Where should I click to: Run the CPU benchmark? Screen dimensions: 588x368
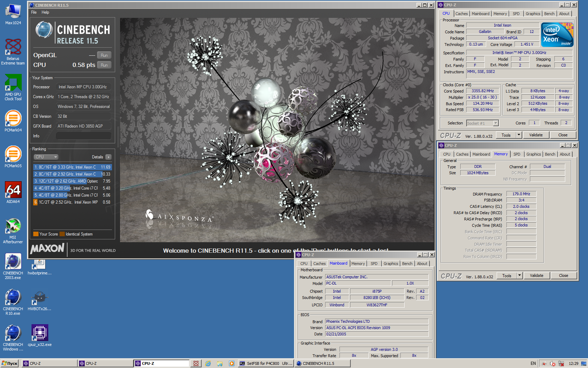click(x=104, y=65)
